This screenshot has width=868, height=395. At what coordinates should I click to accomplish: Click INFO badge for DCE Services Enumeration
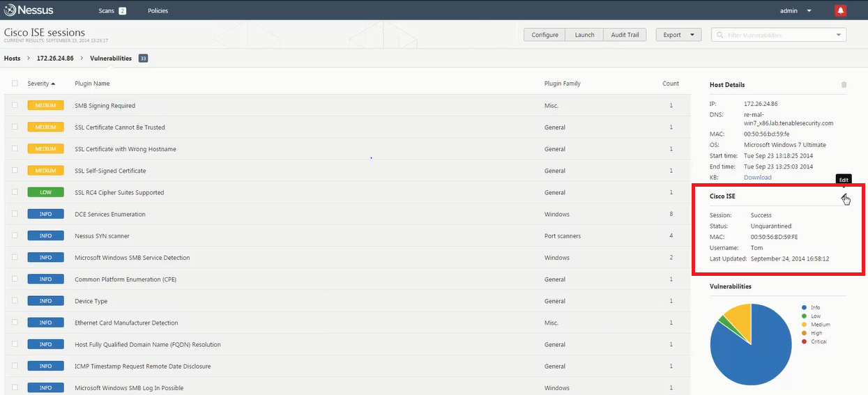(x=45, y=214)
